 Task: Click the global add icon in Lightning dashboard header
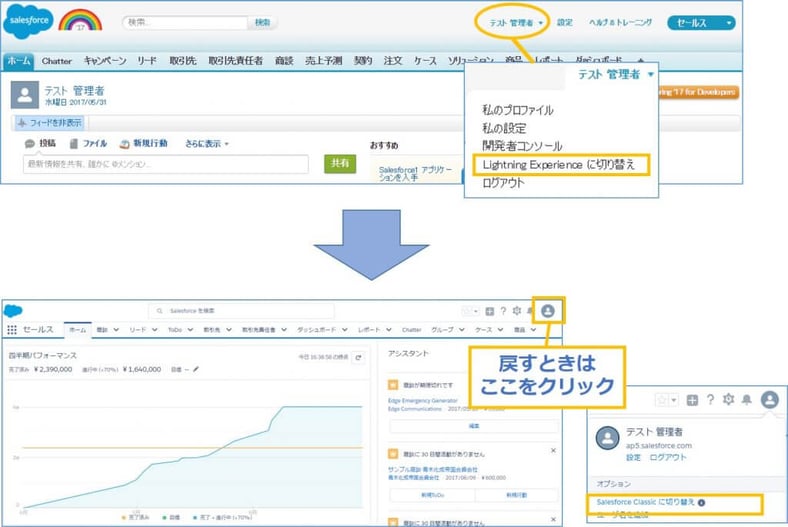tap(489, 311)
